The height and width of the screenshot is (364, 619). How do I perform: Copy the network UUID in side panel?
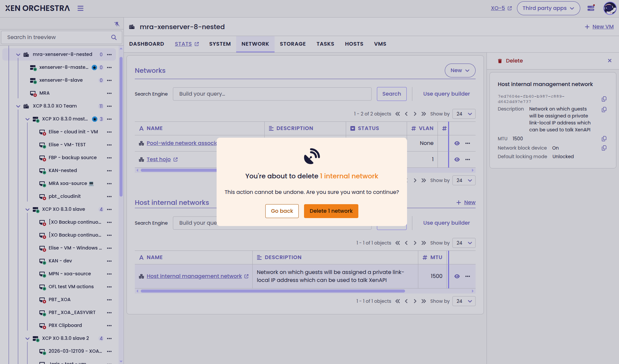[604, 99]
